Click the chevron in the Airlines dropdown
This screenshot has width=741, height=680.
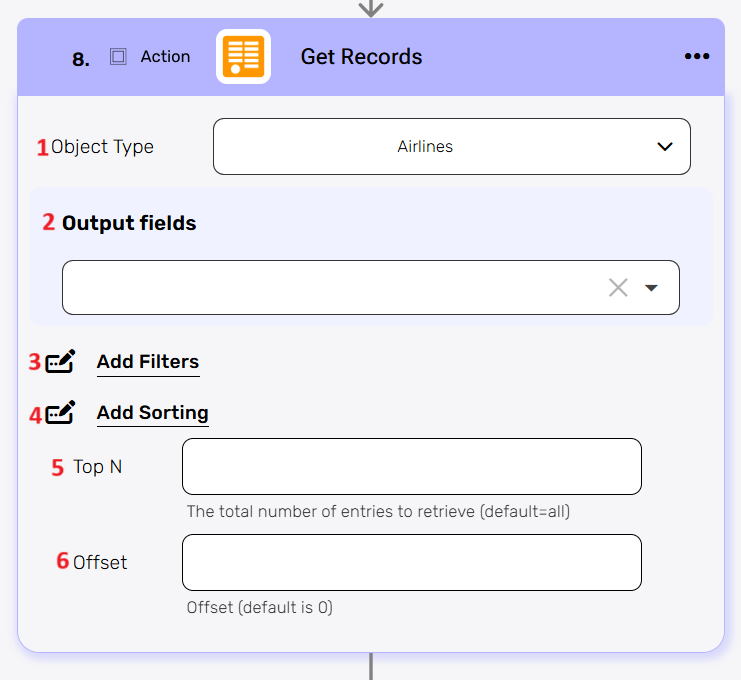[x=665, y=147]
